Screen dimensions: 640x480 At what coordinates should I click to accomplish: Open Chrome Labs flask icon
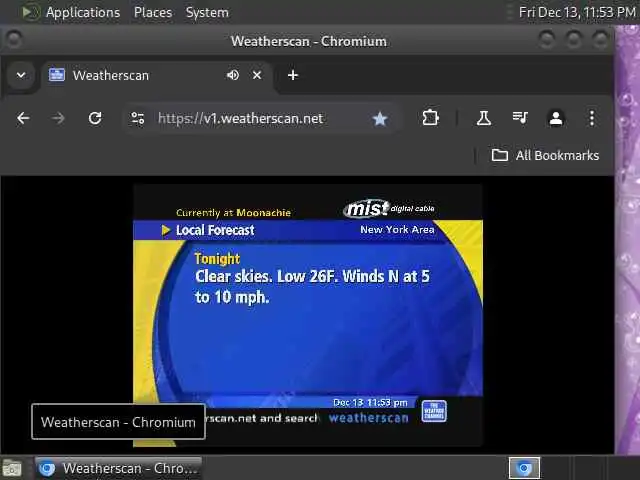click(x=484, y=118)
